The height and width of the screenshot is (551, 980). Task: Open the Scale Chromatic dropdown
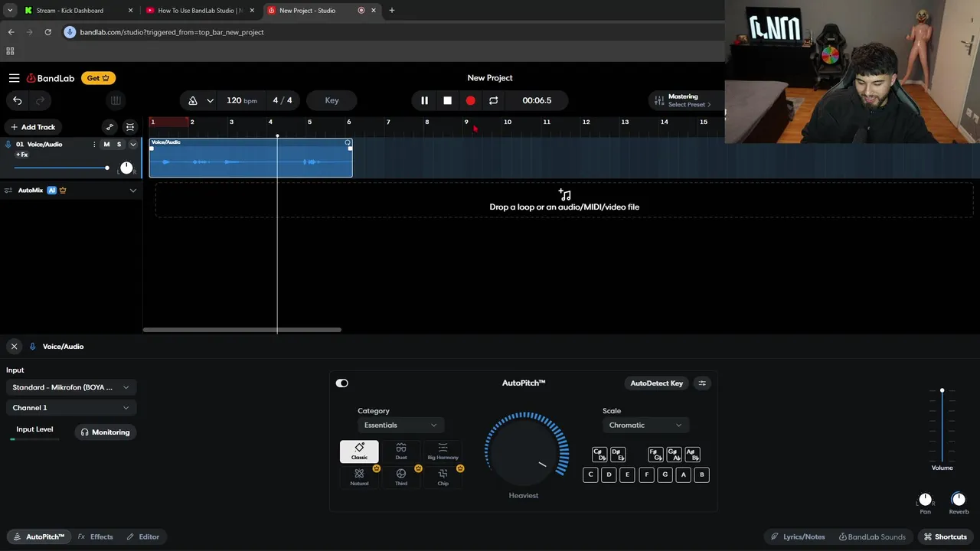pos(645,425)
